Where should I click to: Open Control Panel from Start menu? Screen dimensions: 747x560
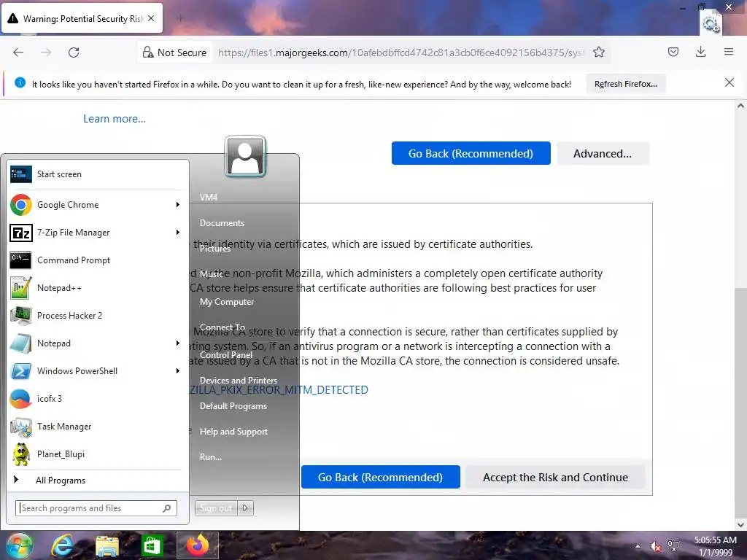pyautogui.click(x=226, y=355)
